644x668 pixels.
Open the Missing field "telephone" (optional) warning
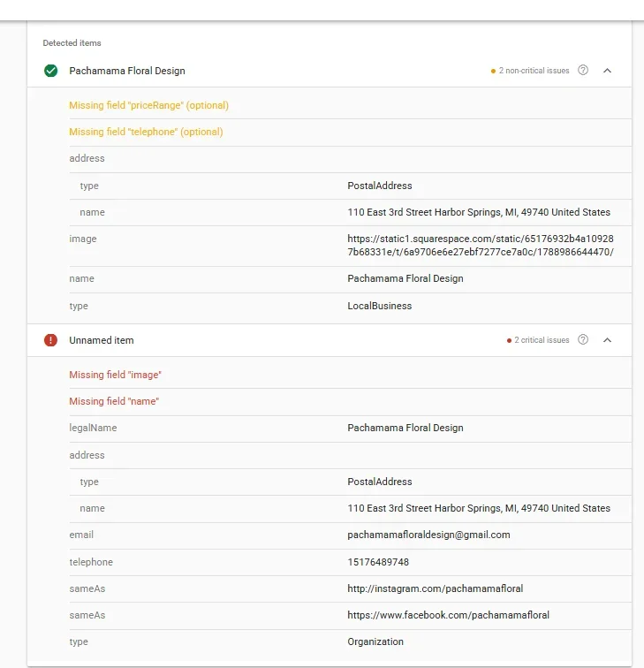(146, 132)
